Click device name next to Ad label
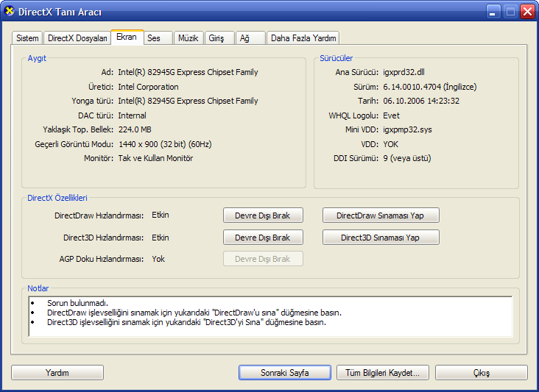Viewport: 539px width, 392px height. (x=188, y=72)
